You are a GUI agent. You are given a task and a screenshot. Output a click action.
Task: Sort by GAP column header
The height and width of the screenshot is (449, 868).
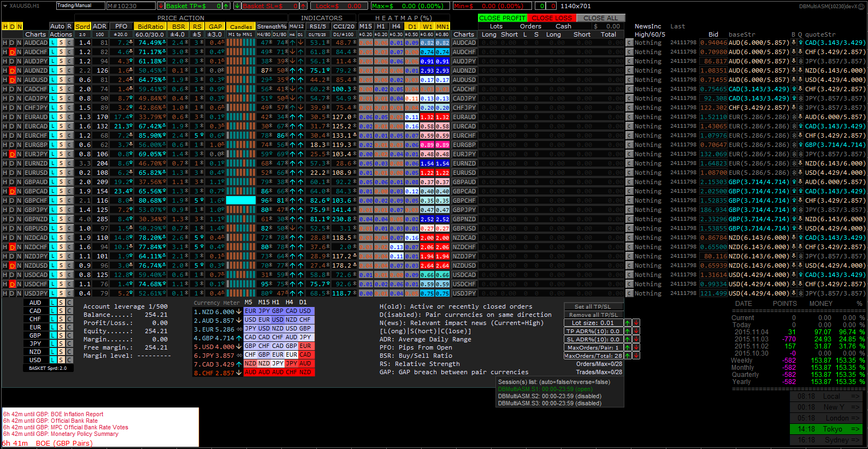tap(215, 26)
